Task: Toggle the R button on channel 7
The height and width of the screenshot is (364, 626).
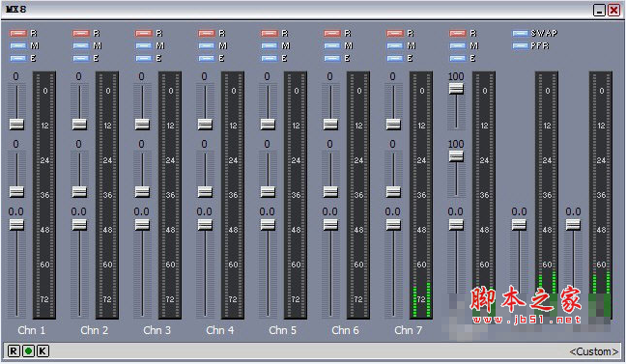Action: (395, 33)
